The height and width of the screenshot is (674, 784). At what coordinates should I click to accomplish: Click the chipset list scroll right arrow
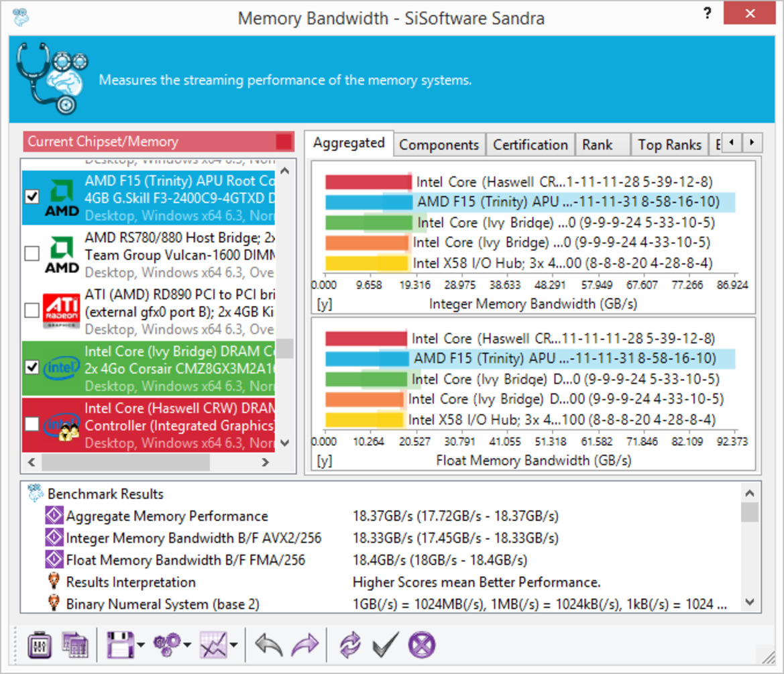266,462
